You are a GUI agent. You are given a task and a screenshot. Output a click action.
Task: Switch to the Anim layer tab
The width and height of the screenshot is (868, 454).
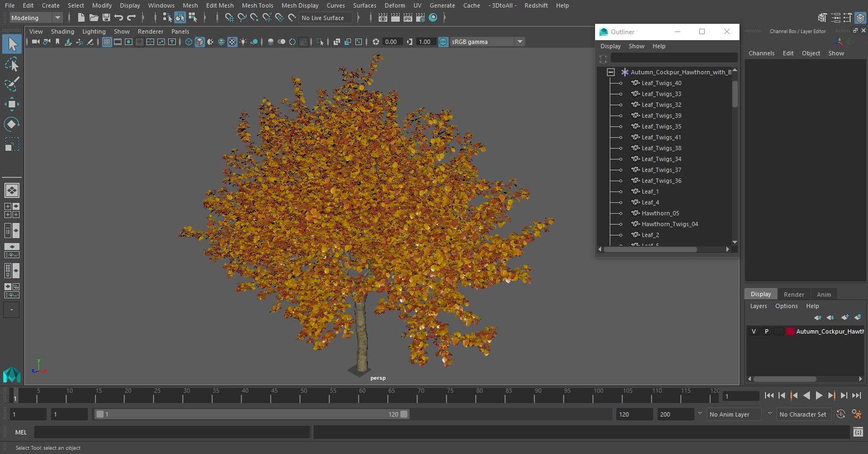(x=824, y=295)
